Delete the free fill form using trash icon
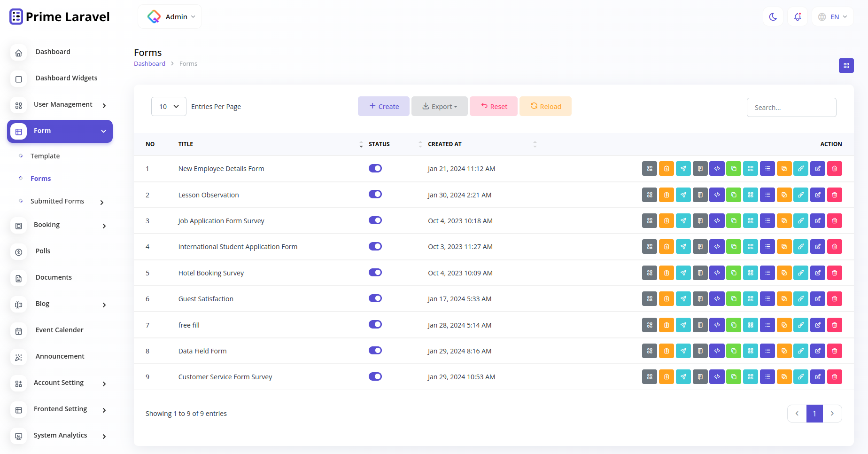 coord(835,325)
